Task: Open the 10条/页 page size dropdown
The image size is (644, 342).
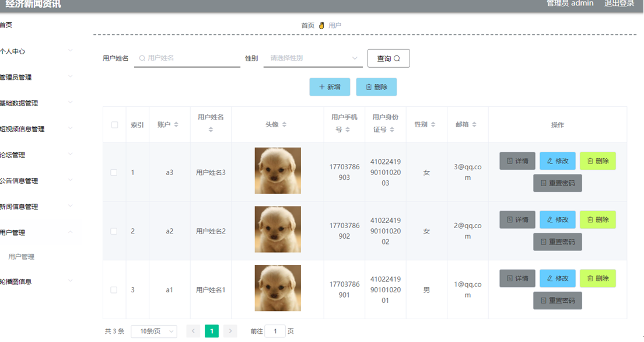Action: (x=154, y=331)
